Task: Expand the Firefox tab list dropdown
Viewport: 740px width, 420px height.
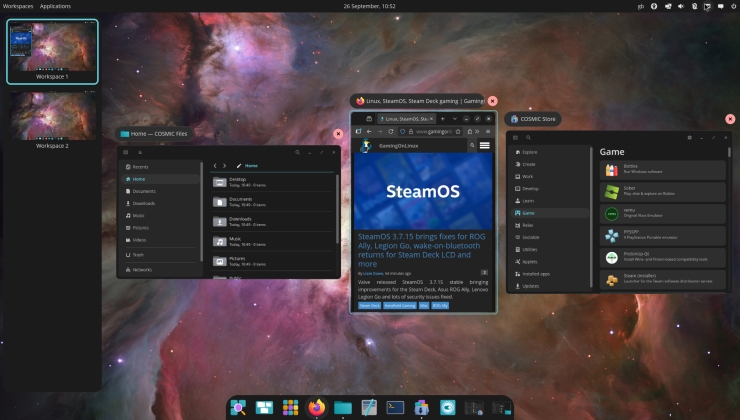Action: tap(455, 118)
